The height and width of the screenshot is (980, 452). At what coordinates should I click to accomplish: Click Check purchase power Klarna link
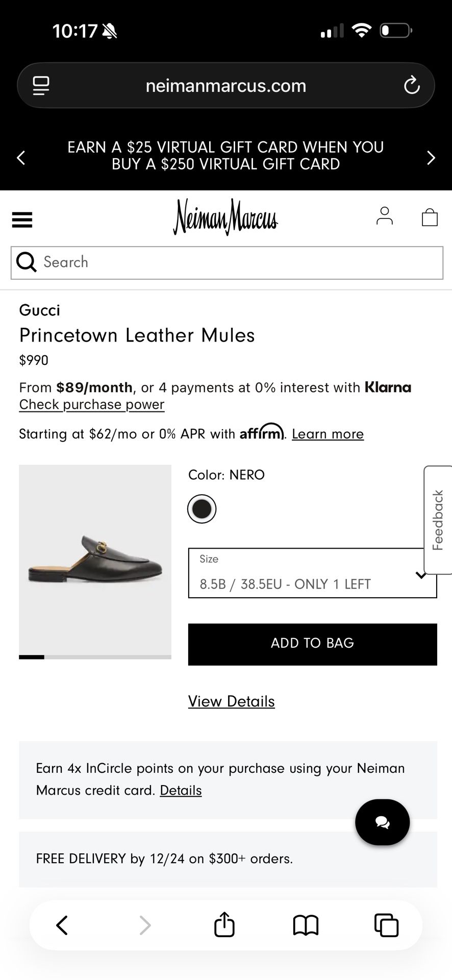tap(92, 404)
